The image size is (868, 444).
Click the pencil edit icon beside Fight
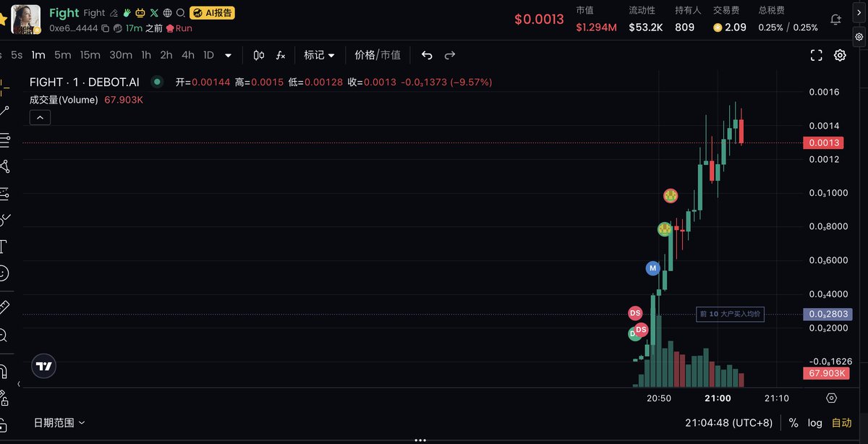coord(114,13)
